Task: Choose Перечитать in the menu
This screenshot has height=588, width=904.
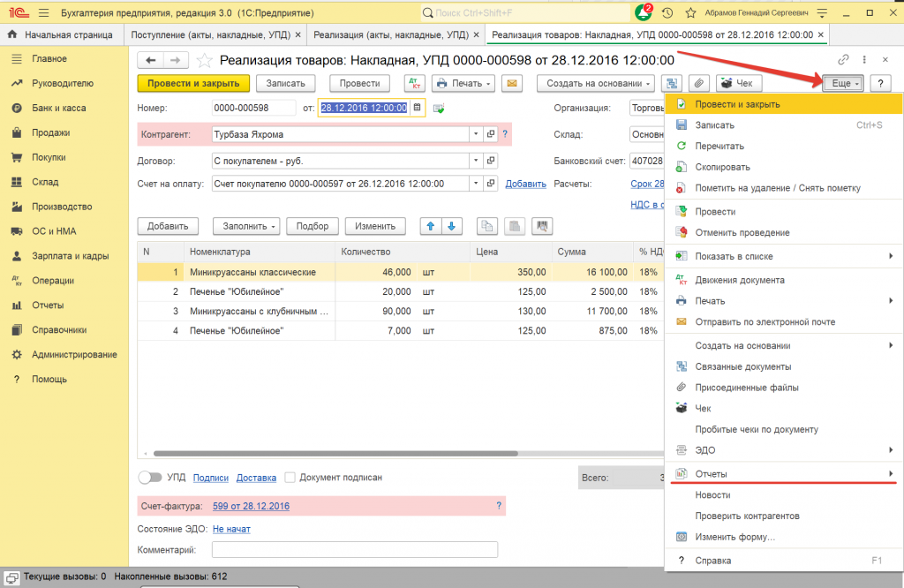Action: tap(784, 146)
